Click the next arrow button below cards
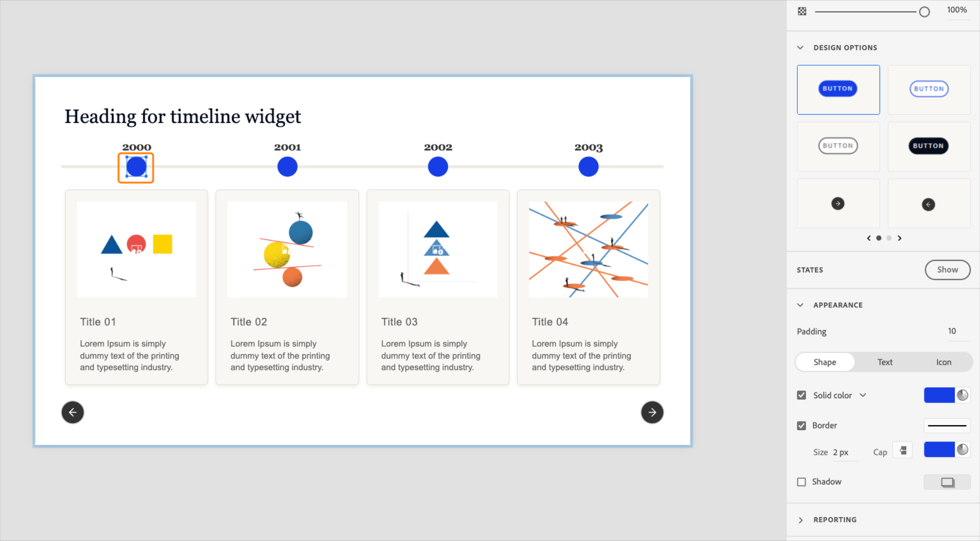The width and height of the screenshot is (980, 541). [652, 412]
